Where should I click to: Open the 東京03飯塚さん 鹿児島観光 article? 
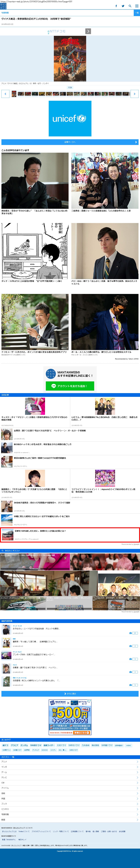pyautogui.click(x=70, y=462)
